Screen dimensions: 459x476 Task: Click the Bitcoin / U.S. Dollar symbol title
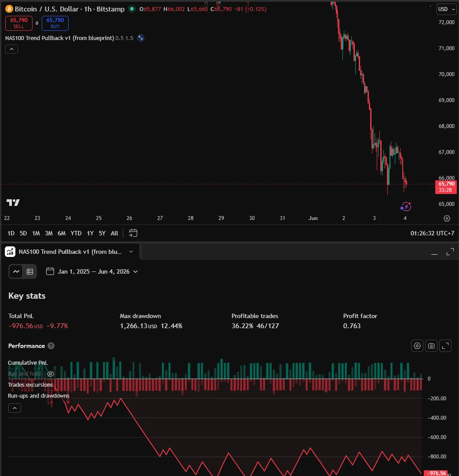coord(47,9)
